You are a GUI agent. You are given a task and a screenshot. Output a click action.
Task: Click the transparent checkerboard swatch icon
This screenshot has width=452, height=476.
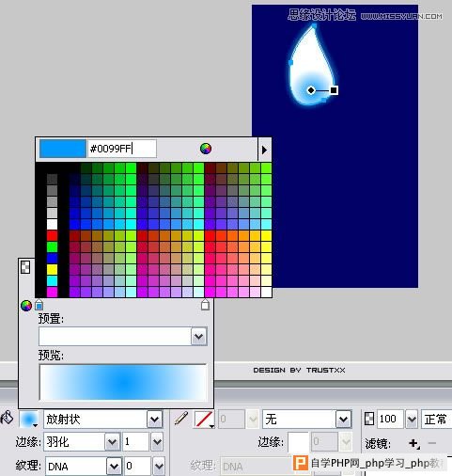(25, 267)
